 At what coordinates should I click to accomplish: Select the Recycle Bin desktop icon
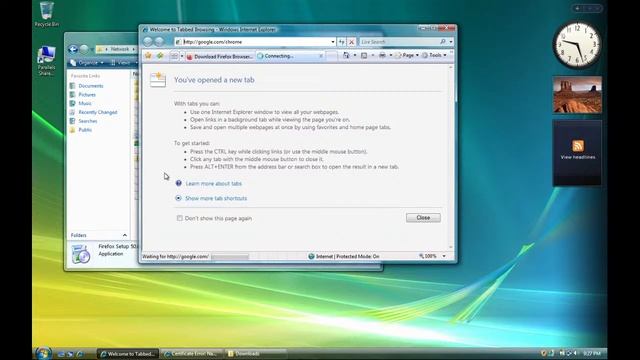tap(47, 14)
